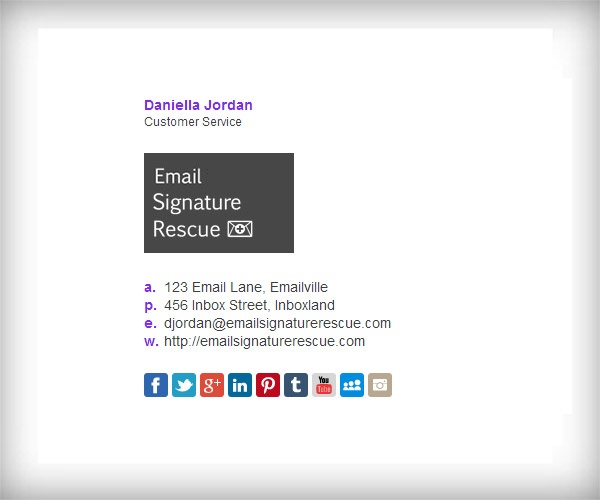Click the Email Signature Rescue logo
This screenshot has height=500, width=600.
pyautogui.click(x=219, y=203)
